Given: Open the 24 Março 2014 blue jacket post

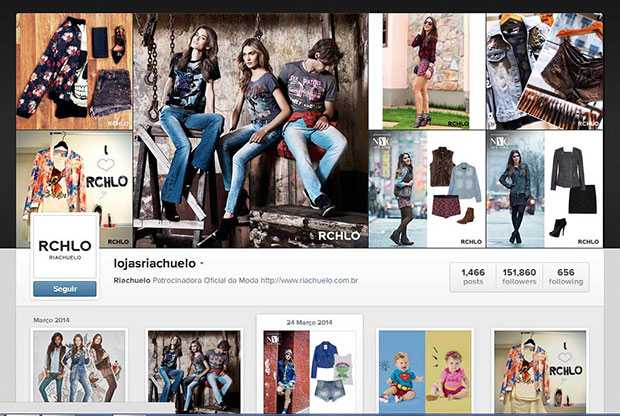Looking at the screenshot, I should (309, 372).
